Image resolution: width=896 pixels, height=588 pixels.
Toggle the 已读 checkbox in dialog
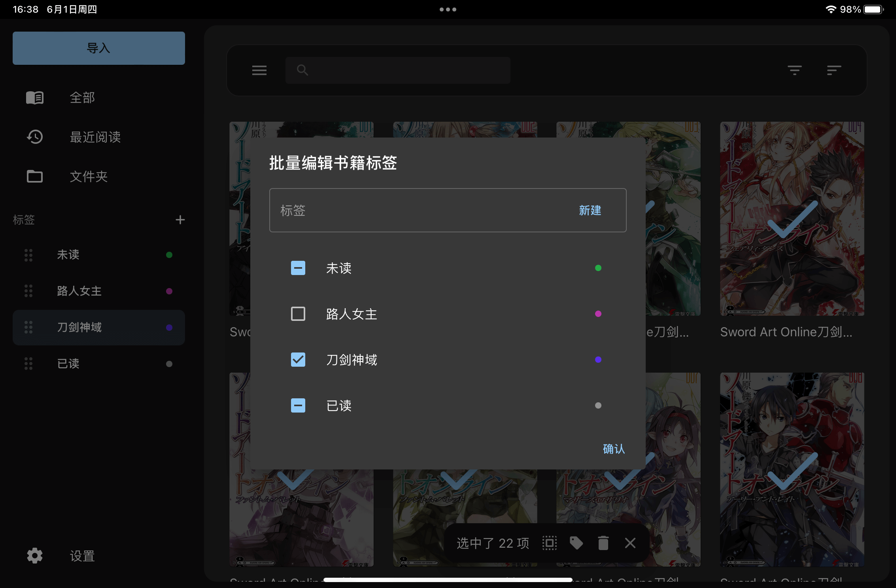(298, 405)
